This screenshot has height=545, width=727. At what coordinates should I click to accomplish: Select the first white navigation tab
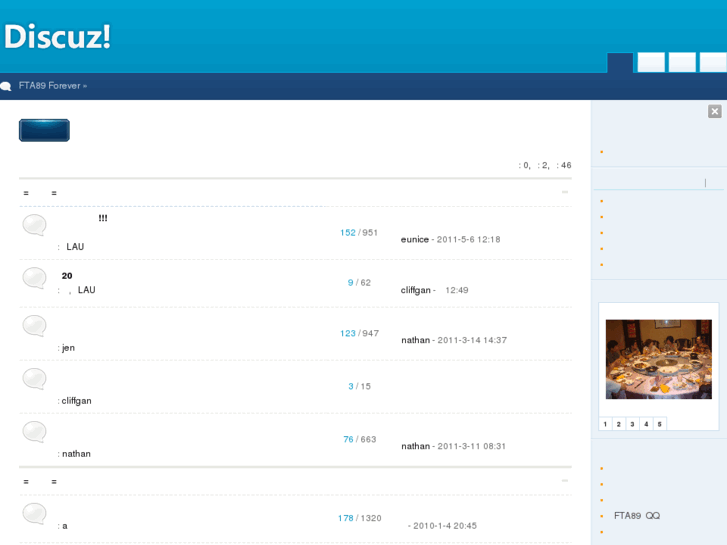coord(651,63)
